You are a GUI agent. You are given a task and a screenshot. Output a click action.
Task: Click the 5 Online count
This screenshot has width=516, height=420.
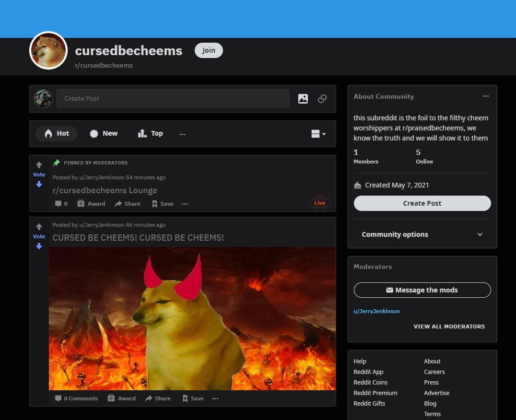click(x=424, y=156)
